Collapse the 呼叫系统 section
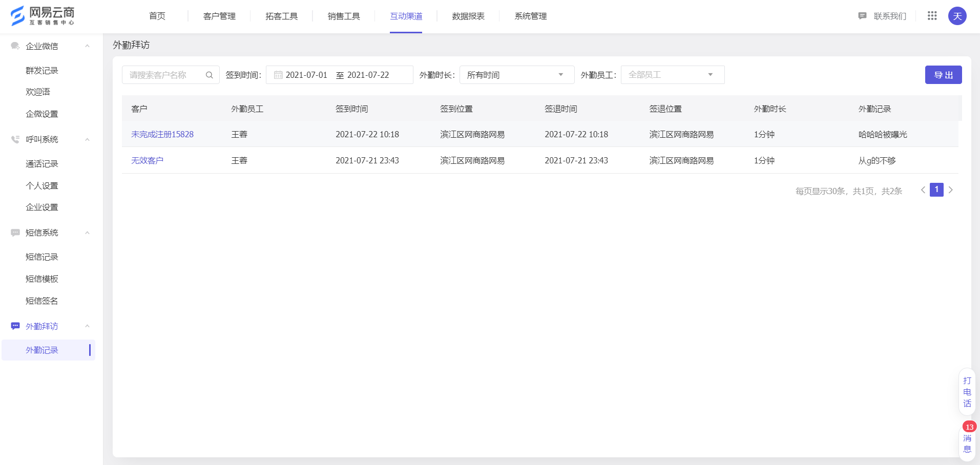This screenshot has width=980, height=465. 88,139
